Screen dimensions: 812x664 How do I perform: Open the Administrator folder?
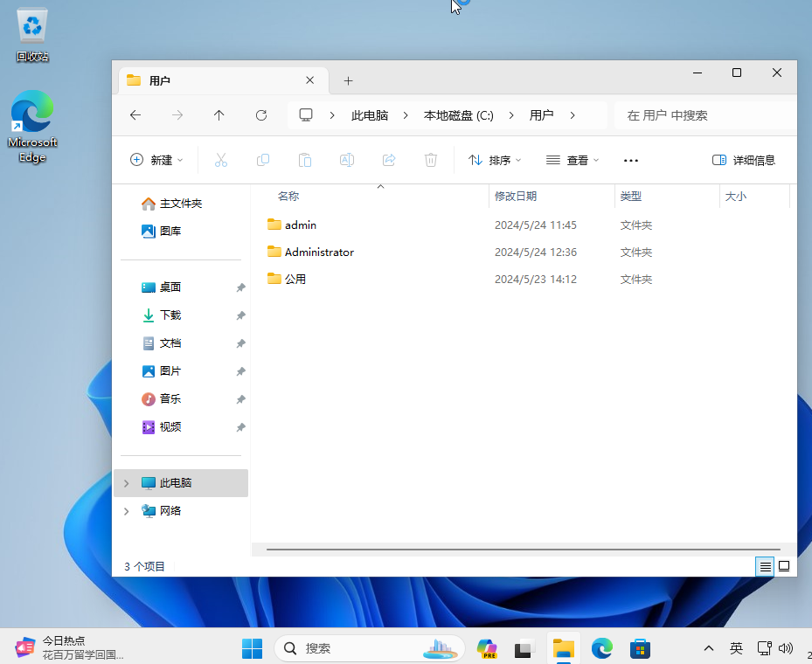319,252
